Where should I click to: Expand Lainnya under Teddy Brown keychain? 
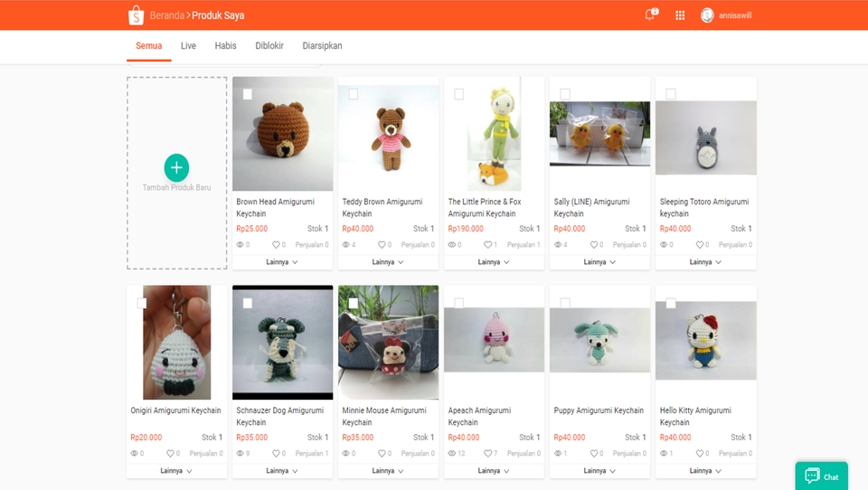click(x=388, y=262)
